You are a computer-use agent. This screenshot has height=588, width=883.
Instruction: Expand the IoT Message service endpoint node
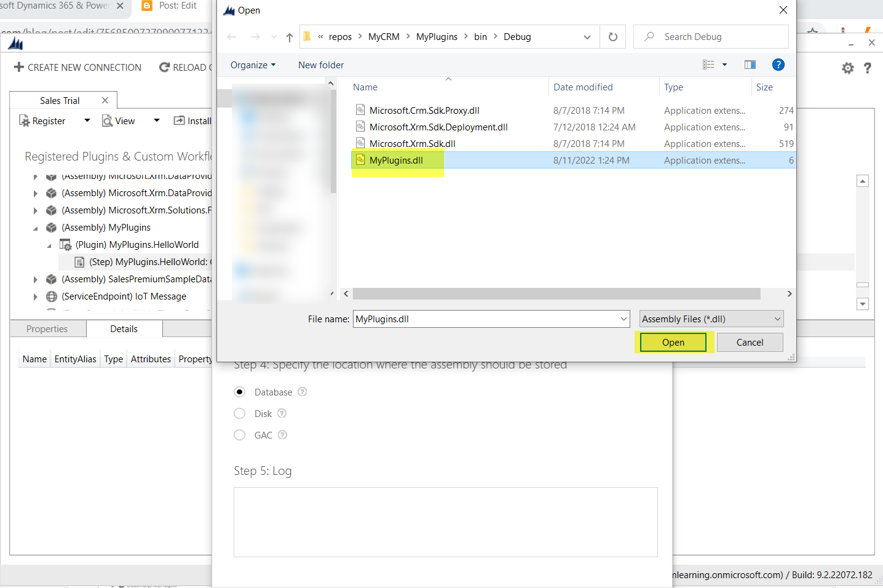point(35,296)
